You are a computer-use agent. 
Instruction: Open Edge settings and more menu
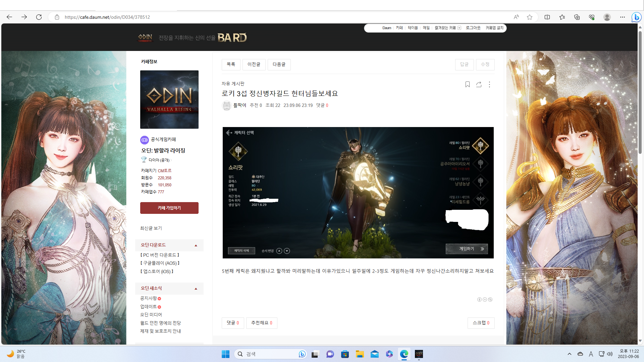(623, 17)
